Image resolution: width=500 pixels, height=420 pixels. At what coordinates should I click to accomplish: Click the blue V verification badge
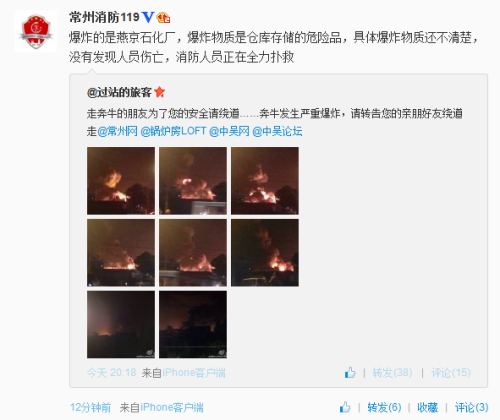point(148,17)
